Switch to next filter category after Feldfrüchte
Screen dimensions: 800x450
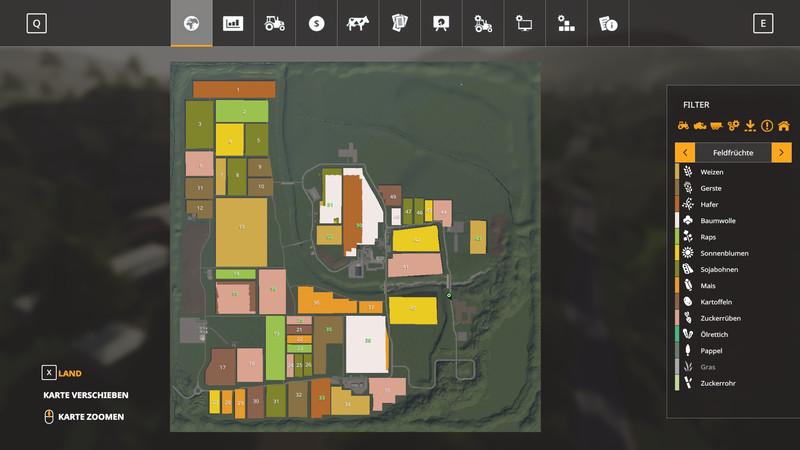(781, 152)
